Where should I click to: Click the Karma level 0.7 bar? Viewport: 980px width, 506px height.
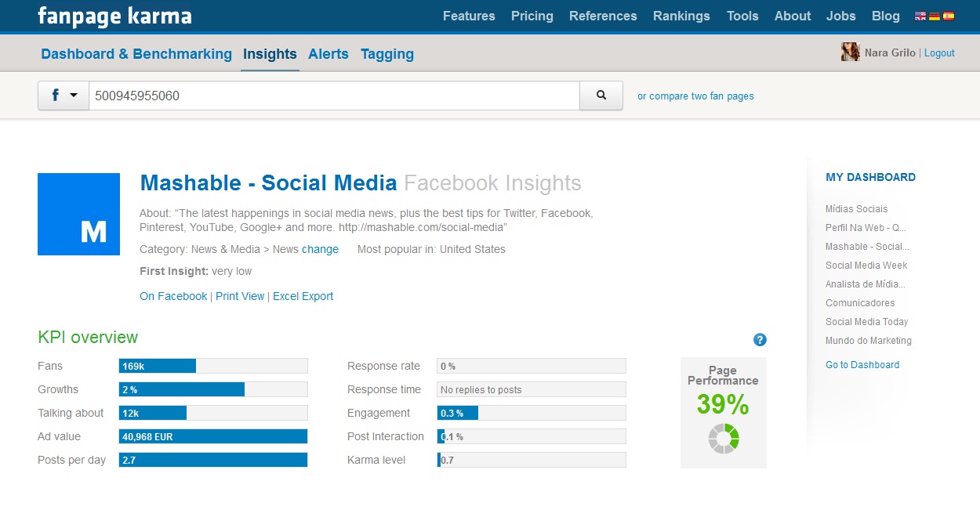pos(532,460)
